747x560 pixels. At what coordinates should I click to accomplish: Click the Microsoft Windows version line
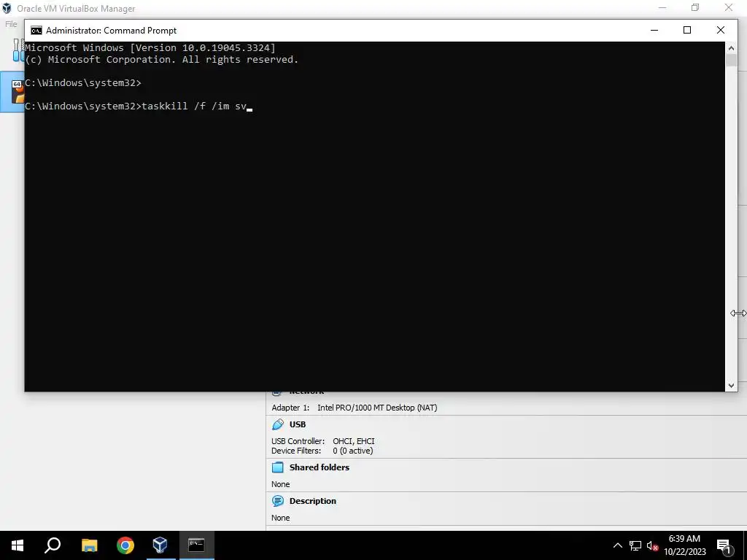[x=150, y=47]
